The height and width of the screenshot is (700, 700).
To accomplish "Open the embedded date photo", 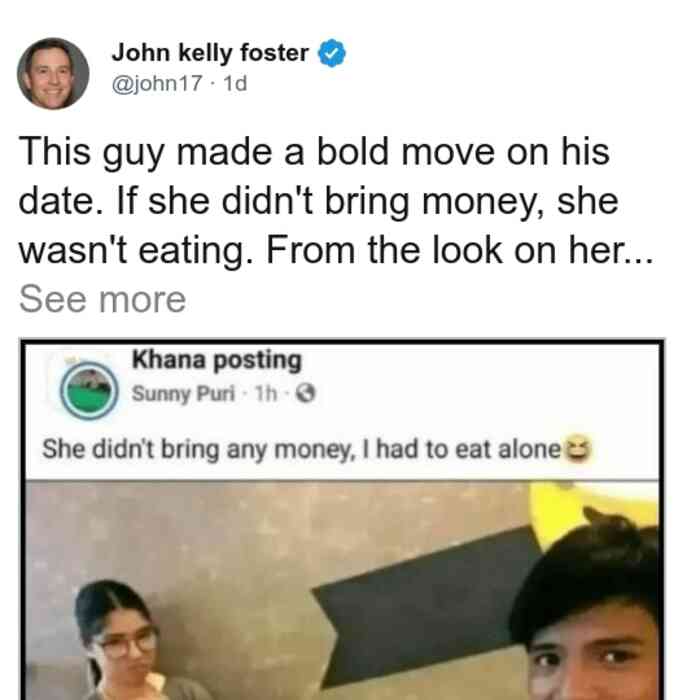I will coord(342,590).
